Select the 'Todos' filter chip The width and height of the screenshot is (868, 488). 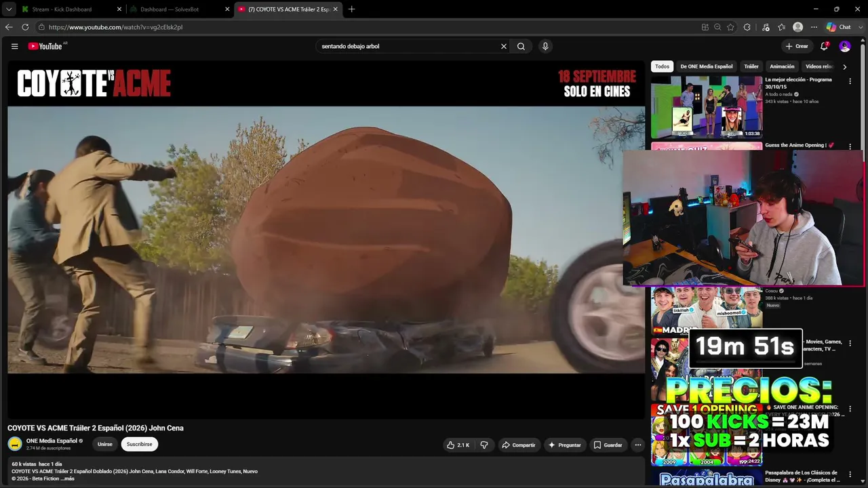[663, 66]
